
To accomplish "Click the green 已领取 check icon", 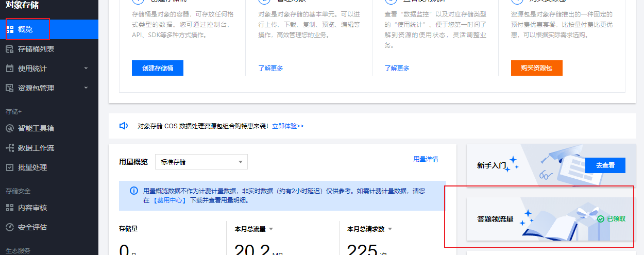I will click(601, 219).
